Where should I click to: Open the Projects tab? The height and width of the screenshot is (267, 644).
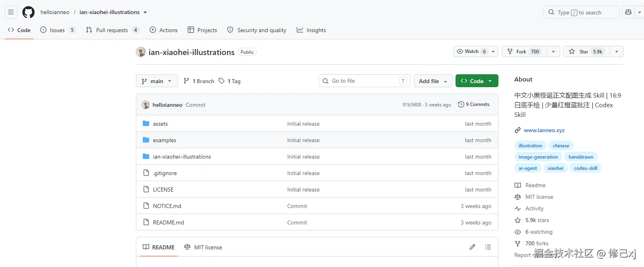[203, 30]
